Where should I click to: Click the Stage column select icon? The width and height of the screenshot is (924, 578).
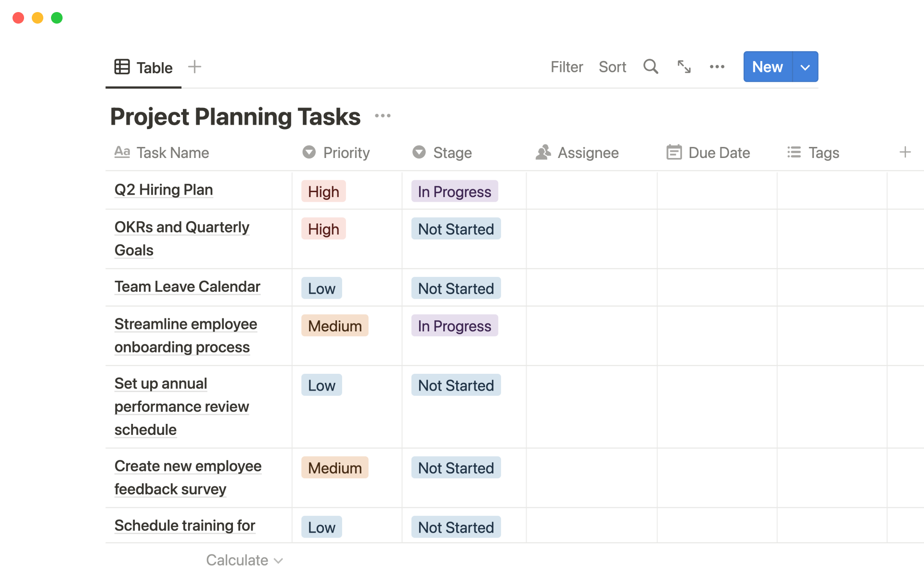tap(419, 152)
